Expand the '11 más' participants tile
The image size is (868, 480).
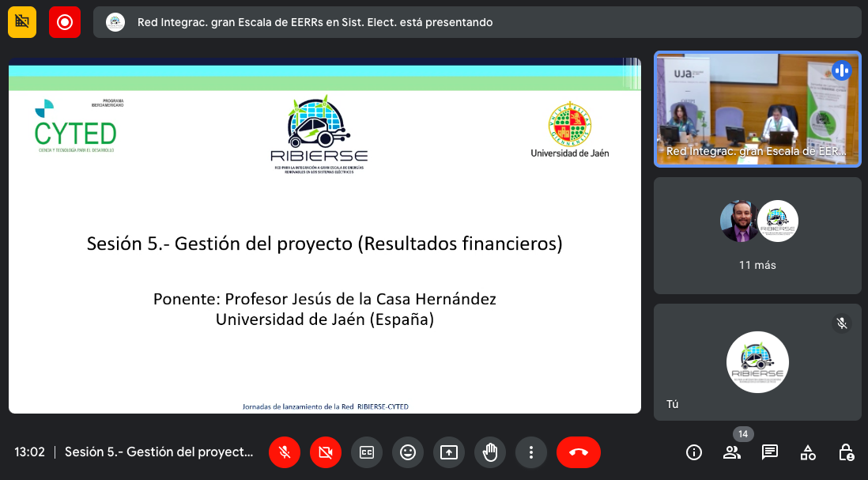click(x=757, y=235)
